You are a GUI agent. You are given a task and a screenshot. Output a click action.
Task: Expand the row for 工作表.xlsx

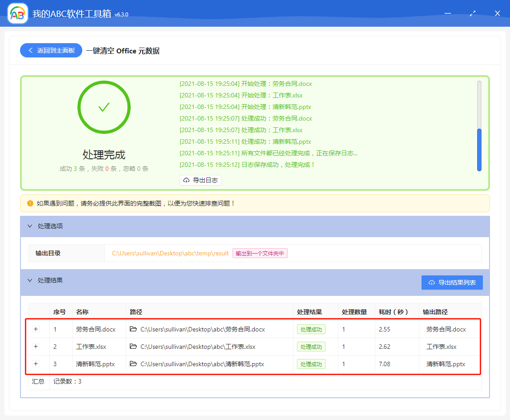click(x=36, y=346)
